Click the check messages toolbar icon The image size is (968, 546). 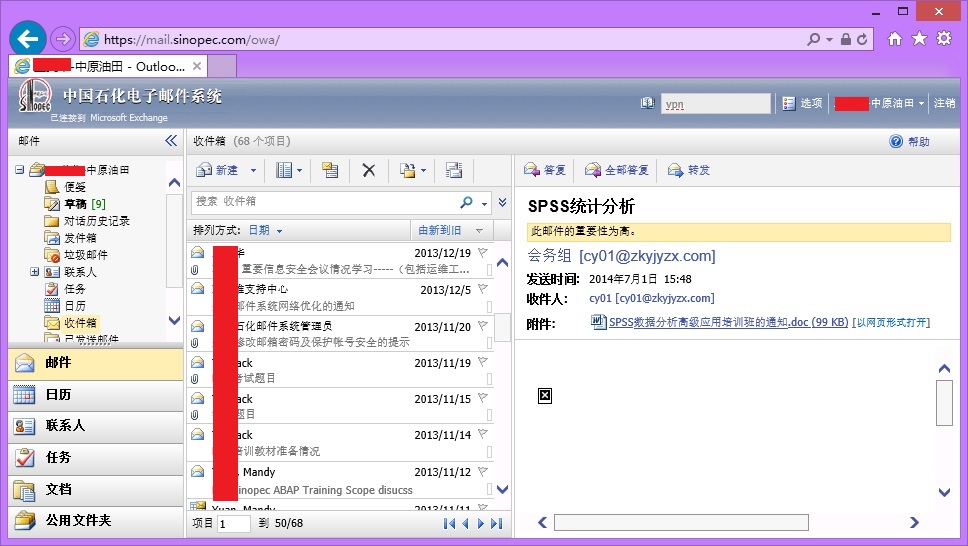[330, 170]
